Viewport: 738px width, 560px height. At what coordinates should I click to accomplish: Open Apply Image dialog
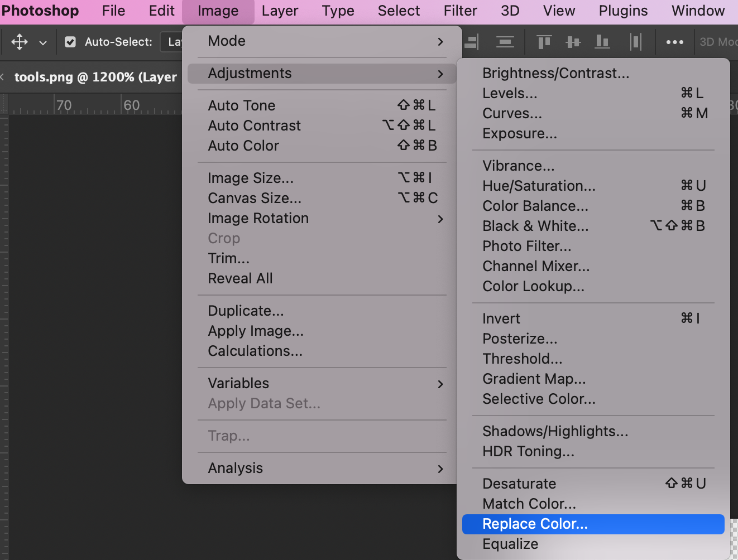(x=322, y=331)
